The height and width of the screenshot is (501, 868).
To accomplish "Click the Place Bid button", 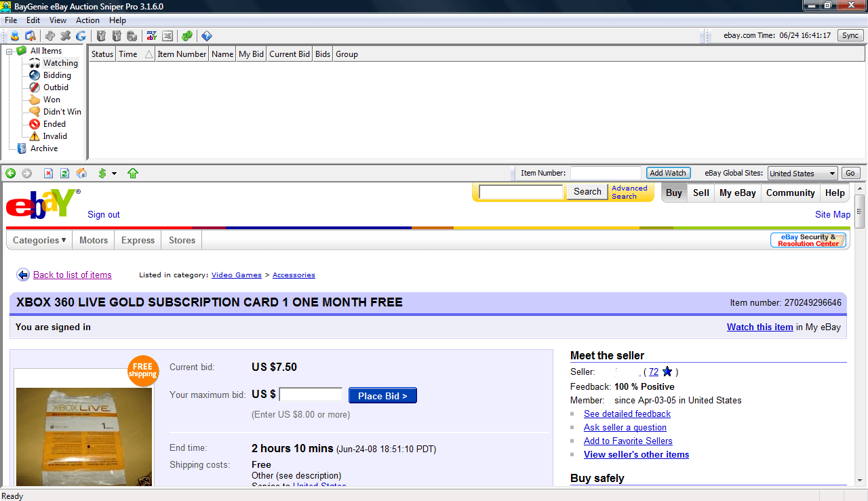I will (x=382, y=395).
